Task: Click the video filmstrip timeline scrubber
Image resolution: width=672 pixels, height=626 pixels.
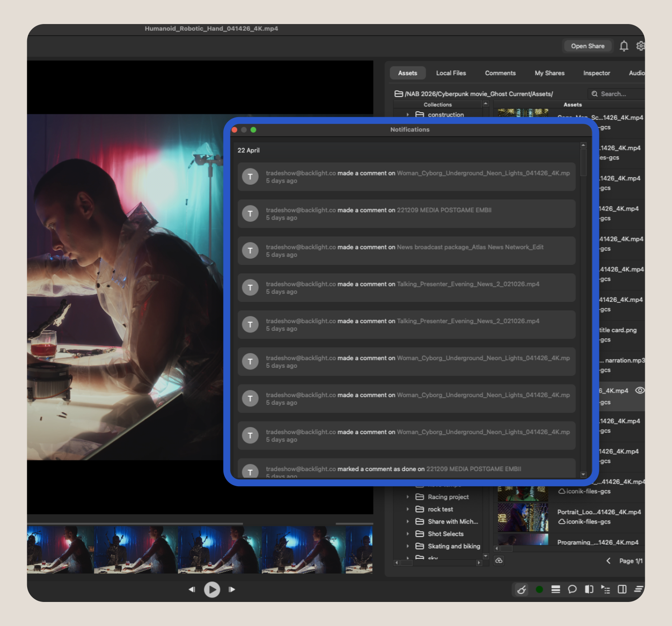Action: [199, 549]
